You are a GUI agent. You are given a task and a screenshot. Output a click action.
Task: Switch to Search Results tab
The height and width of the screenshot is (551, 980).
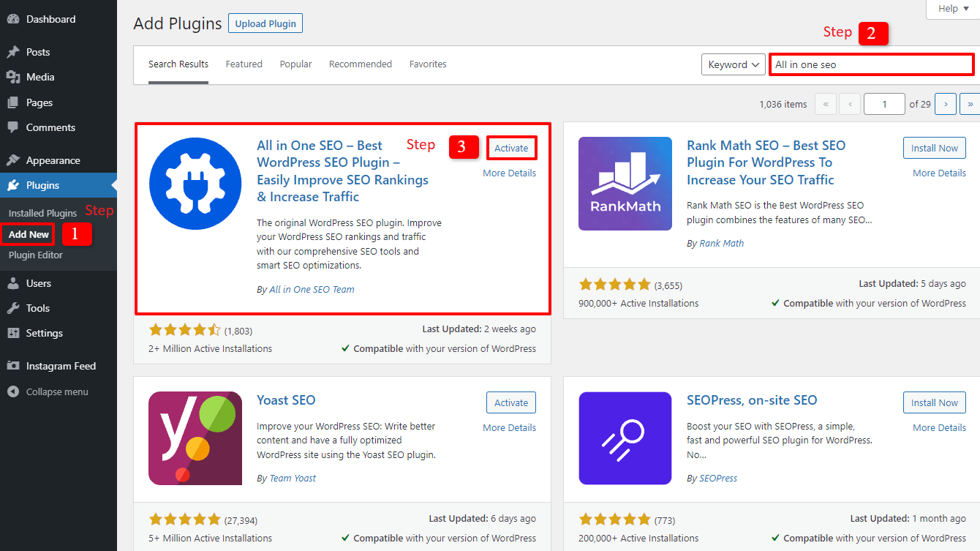(x=178, y=64)
